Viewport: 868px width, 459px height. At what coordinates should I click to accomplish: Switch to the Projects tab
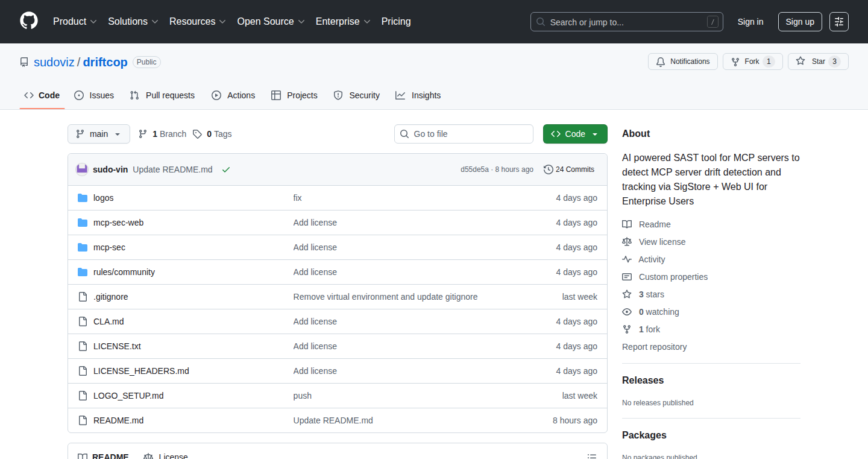(294, 95)
